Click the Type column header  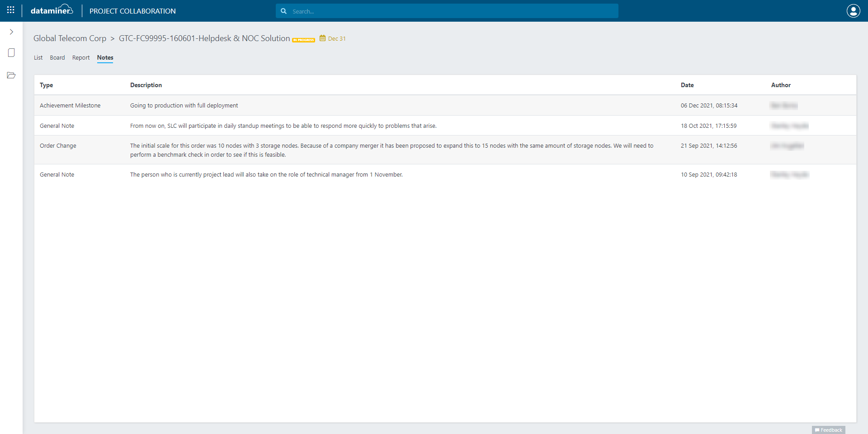click(46, 85)
